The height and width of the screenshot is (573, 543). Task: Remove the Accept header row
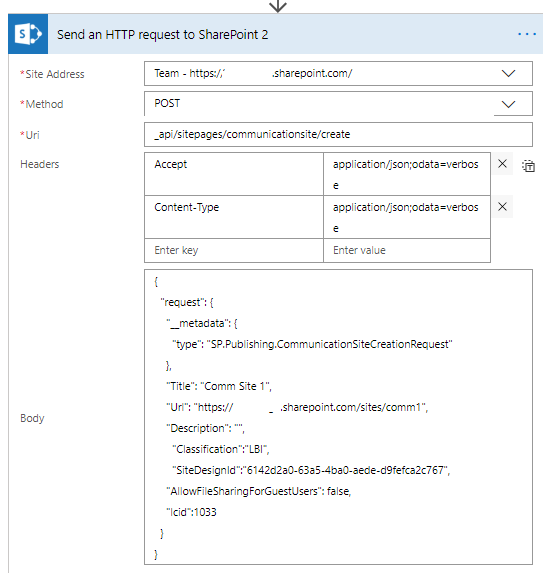pyautogui.click(x=502, y=164)
